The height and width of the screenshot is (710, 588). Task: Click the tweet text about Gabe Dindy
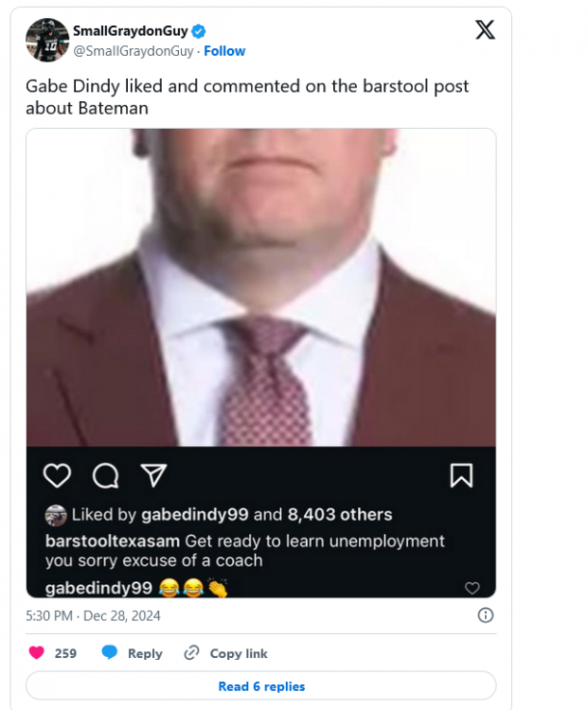(x=247, y=97)
